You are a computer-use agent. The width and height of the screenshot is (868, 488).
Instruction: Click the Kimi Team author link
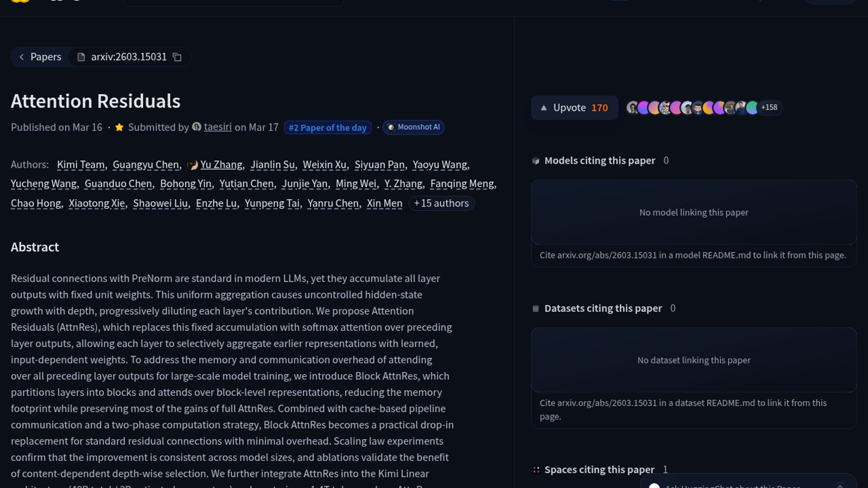pyautogui.click(x=80, y=165)
